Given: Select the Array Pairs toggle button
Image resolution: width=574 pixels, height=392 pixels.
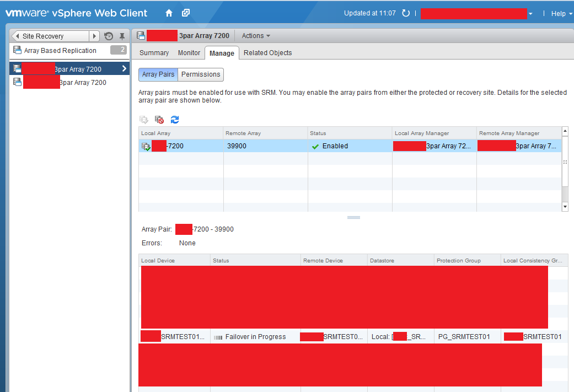Looking at the screenshot, I should 158,74.
